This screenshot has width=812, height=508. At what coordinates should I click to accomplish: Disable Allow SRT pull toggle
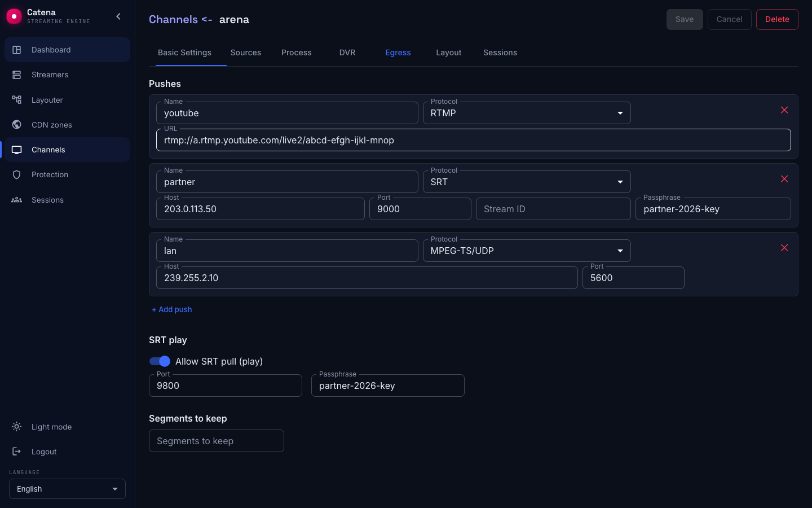(160, 361)
